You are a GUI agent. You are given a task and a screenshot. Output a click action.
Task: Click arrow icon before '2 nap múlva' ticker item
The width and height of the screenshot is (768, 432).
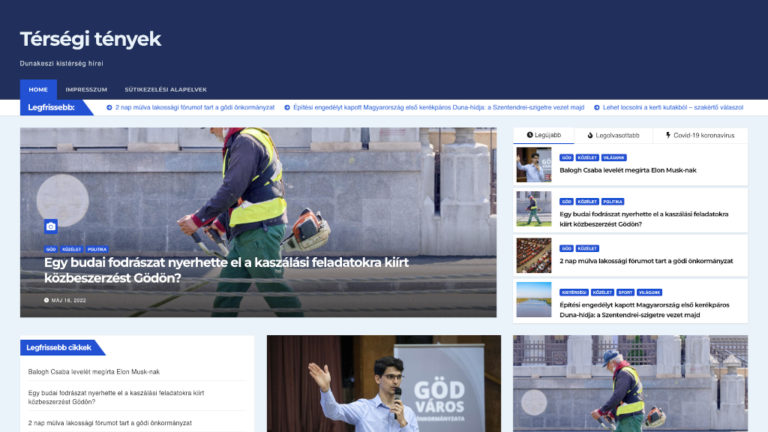click(x=111, y=107)
